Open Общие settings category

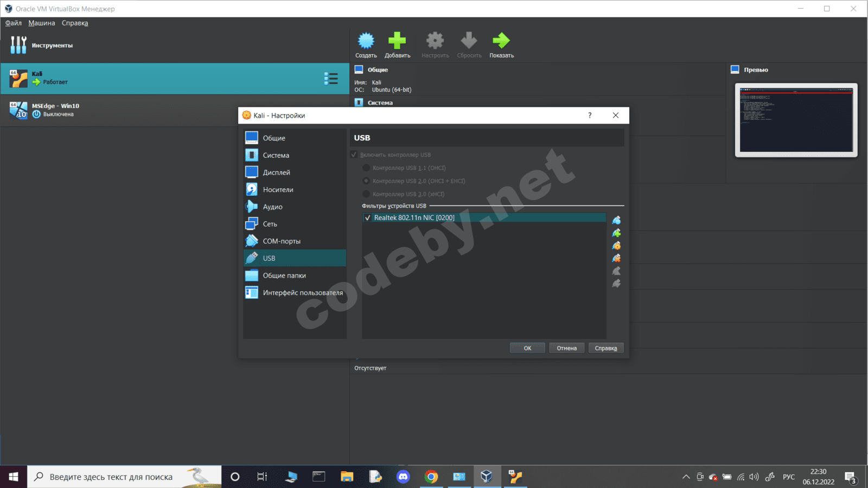pos(295,138)
